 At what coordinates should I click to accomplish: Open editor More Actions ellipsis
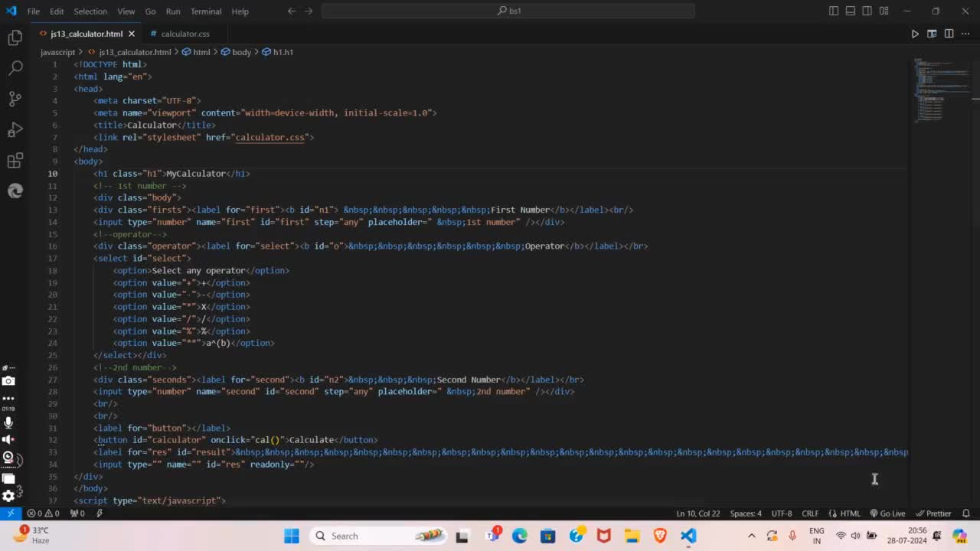click(965, 34)
